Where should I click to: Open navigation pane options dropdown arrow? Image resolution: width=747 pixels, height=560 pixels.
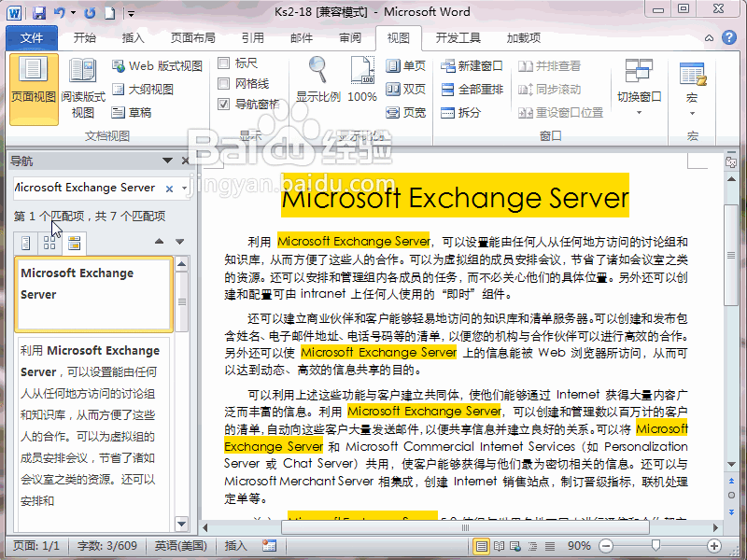point(167,161)
